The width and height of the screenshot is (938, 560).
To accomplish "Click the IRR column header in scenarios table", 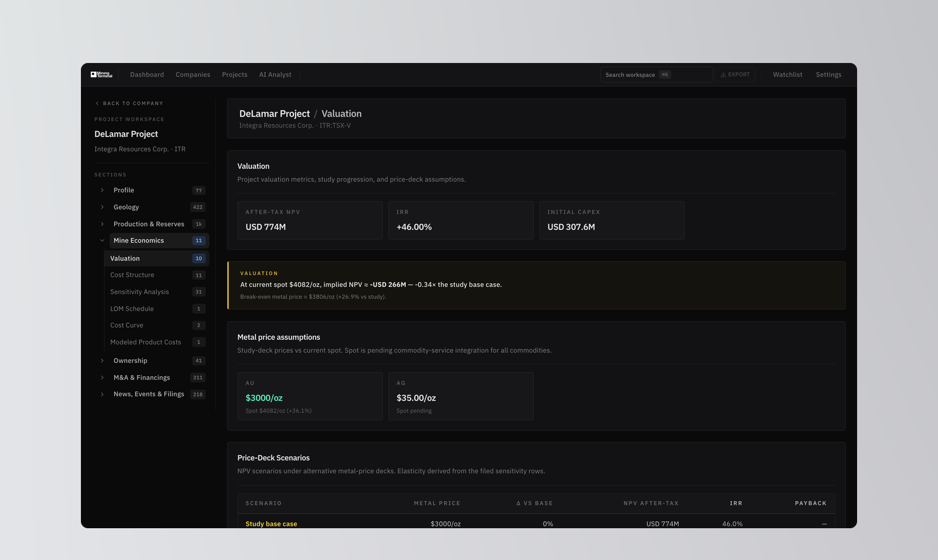I will (736, 503).
